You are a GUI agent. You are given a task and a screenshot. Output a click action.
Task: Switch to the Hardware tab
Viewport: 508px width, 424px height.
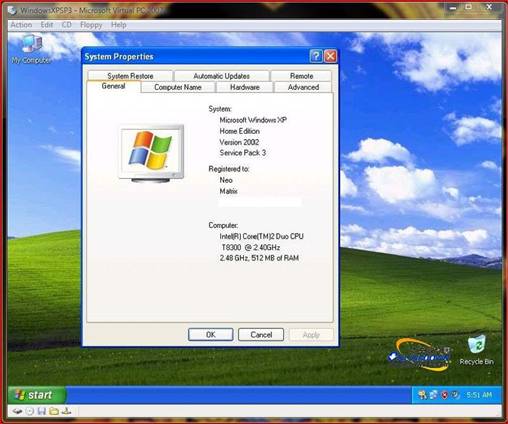pyautogui.click(x=245, y=87)
